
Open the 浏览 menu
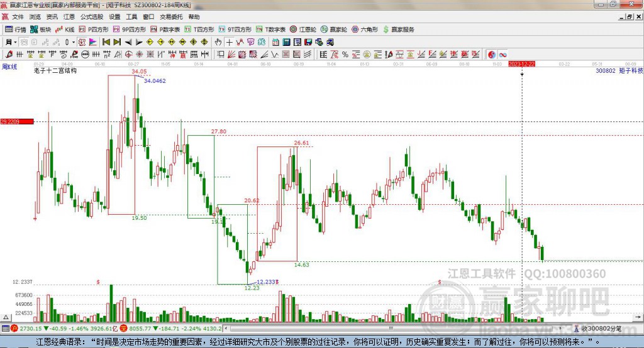click(x=35, y=17)
